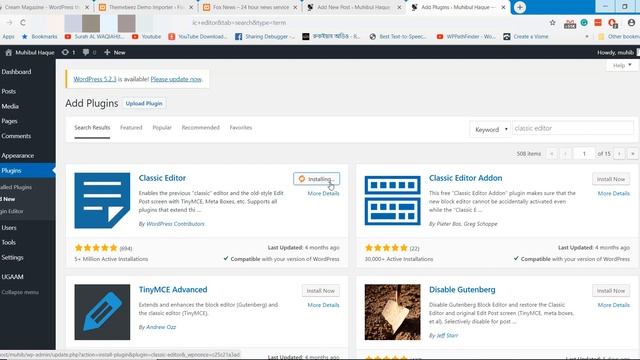Expand the Help panel dropdown
This screenshot has width=640, height=360.
(x=622, y=65)
